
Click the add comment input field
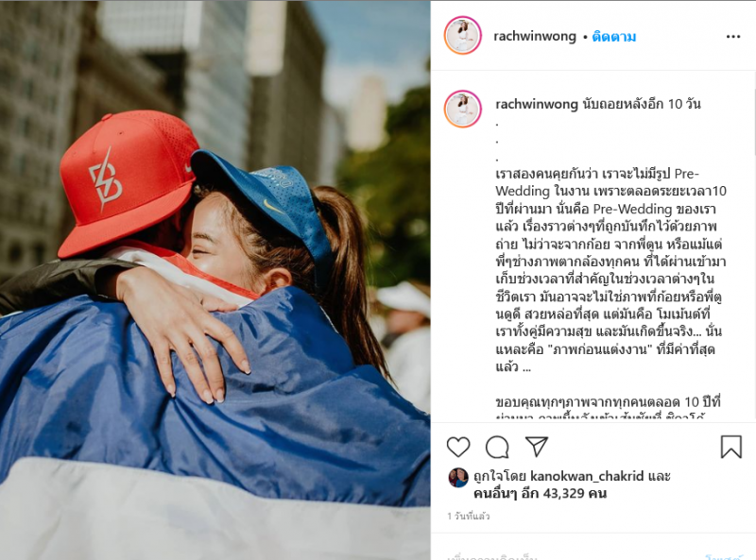(569, 555)
